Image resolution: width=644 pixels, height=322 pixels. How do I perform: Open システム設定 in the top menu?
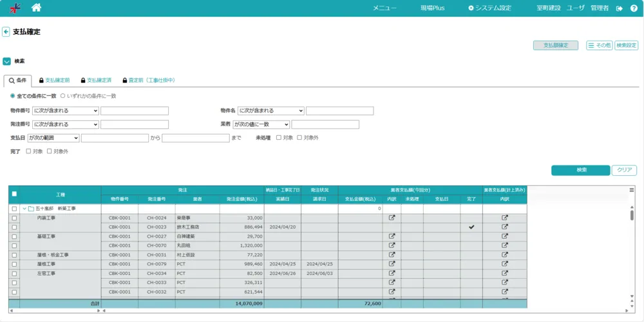(x=489, y=8)
